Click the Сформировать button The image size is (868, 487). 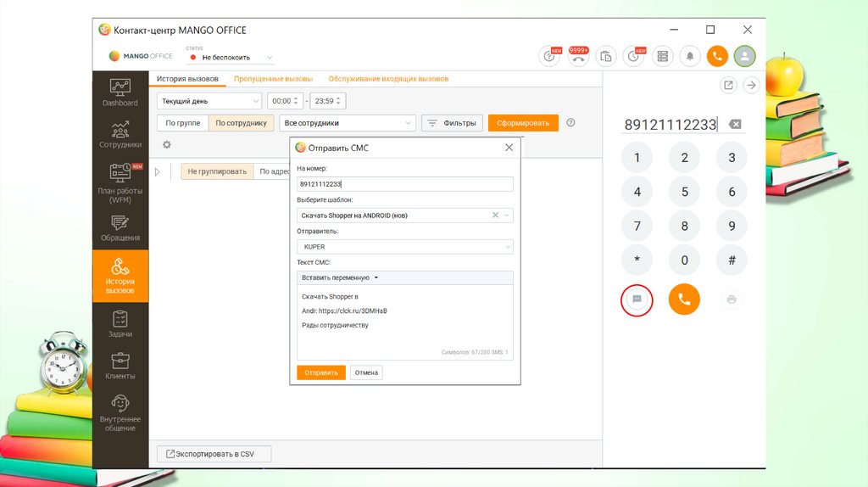(x=523, y=123)
